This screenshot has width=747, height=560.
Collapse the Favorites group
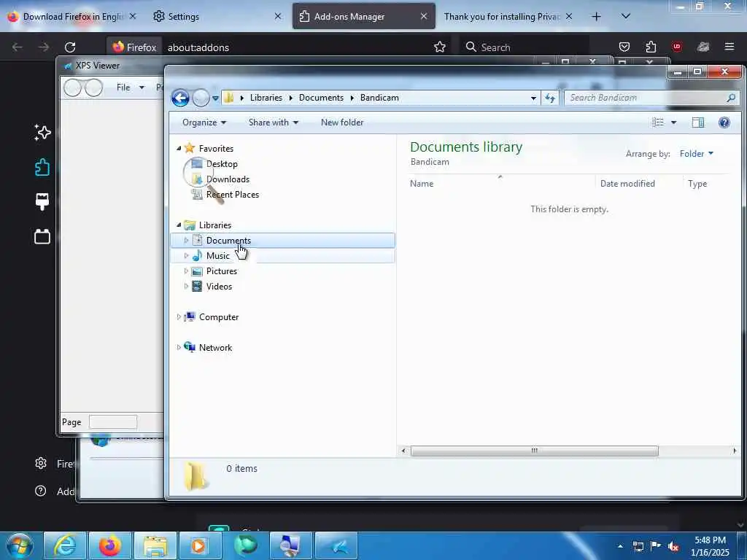[x=179, y=149]
